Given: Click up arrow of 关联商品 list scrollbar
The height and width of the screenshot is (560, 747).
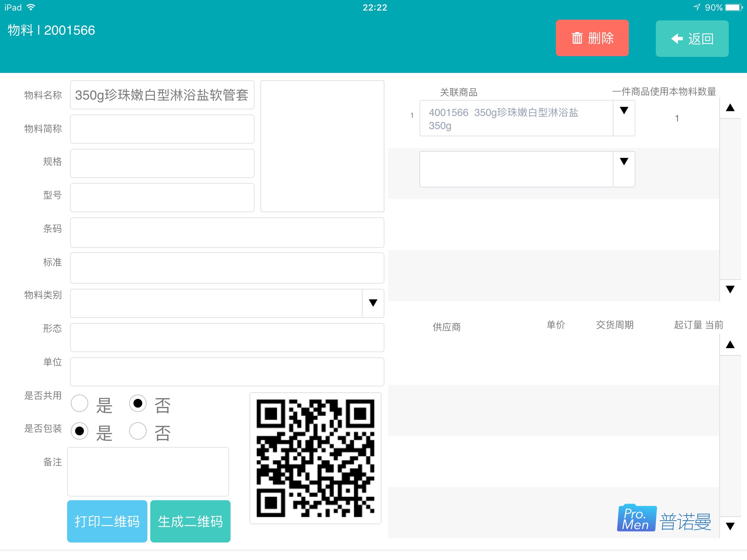Looking at the screenshot, I should (730, 108).
